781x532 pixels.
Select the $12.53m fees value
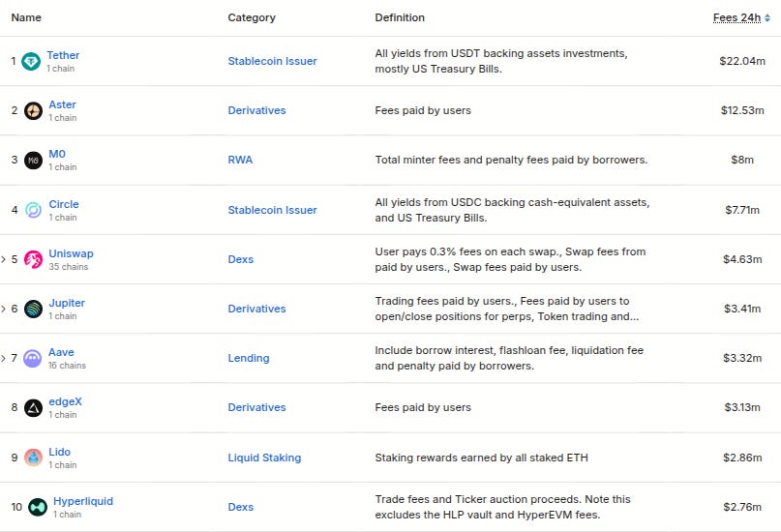click(x=742, y=110)
